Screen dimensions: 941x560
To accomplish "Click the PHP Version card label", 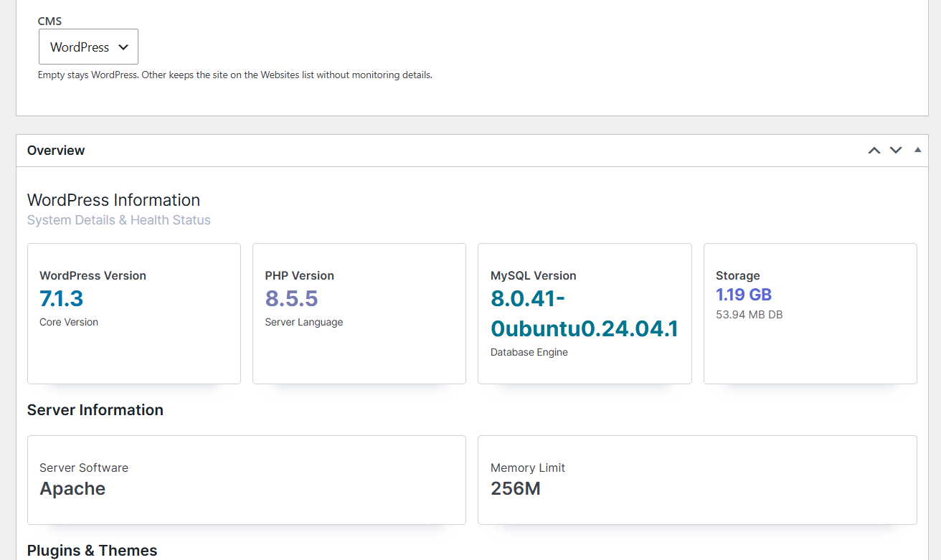I will point(299,275).
